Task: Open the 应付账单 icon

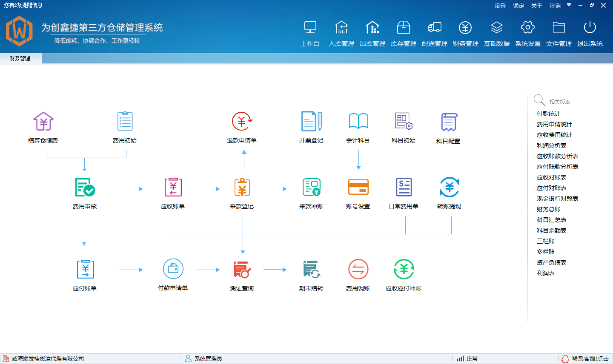Action: point(85,269)
